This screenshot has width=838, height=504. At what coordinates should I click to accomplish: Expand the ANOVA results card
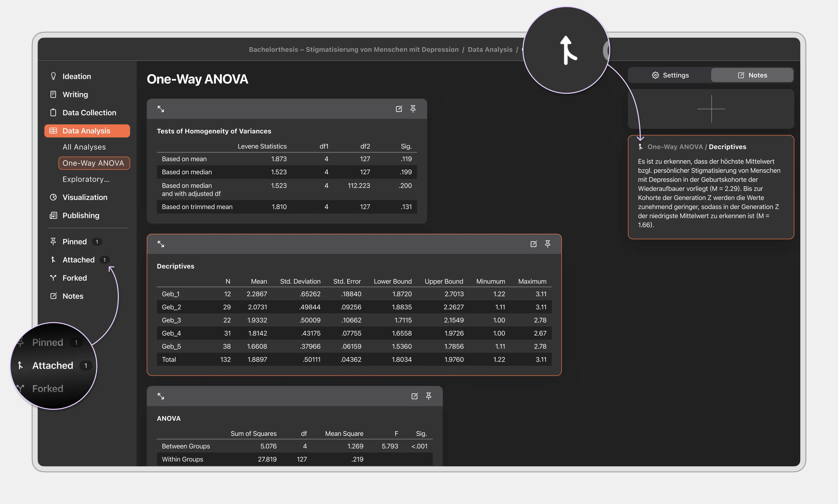click(x=161, y=396)
